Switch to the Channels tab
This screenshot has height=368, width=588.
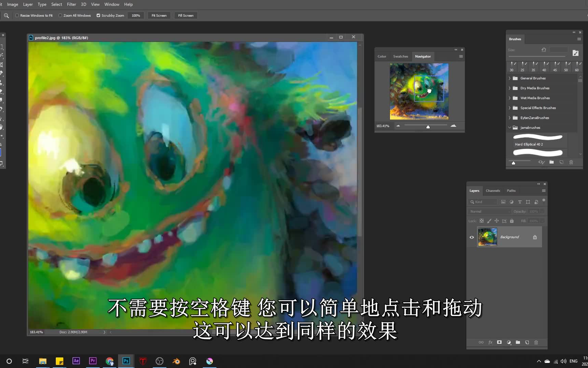point(493,190)
